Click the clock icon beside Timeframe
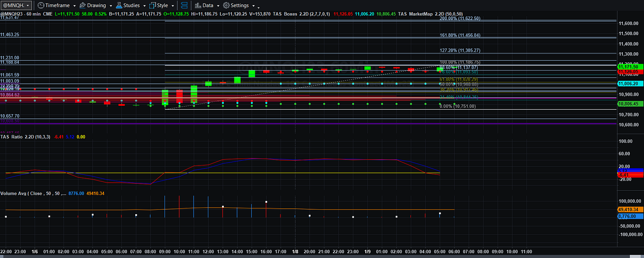The width and height of the screenshot is (644, 258). point(41,5)
